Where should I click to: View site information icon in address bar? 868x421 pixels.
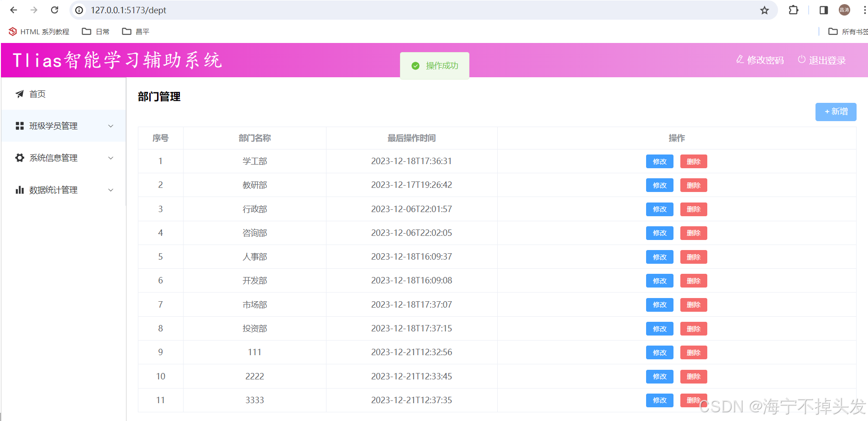[x=79, y=10]
